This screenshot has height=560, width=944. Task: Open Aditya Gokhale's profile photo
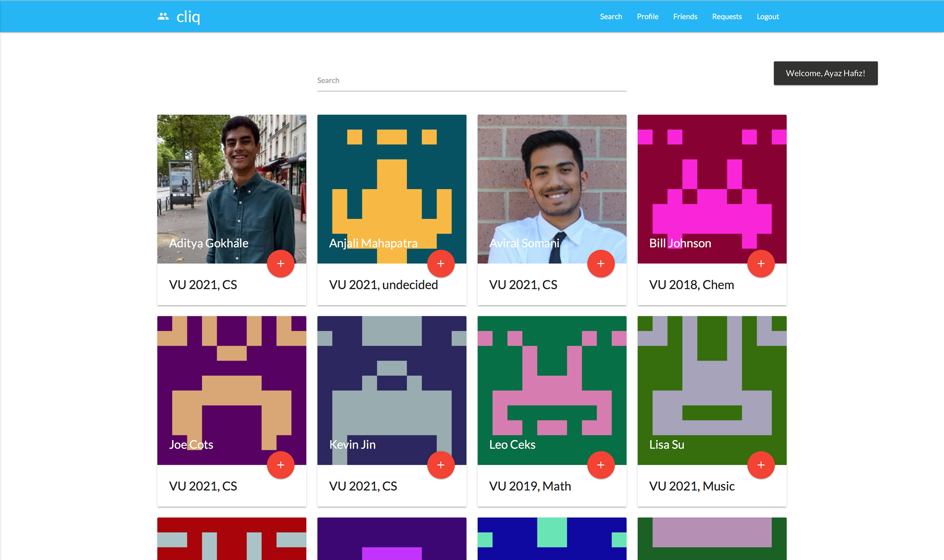coord(231,184)
